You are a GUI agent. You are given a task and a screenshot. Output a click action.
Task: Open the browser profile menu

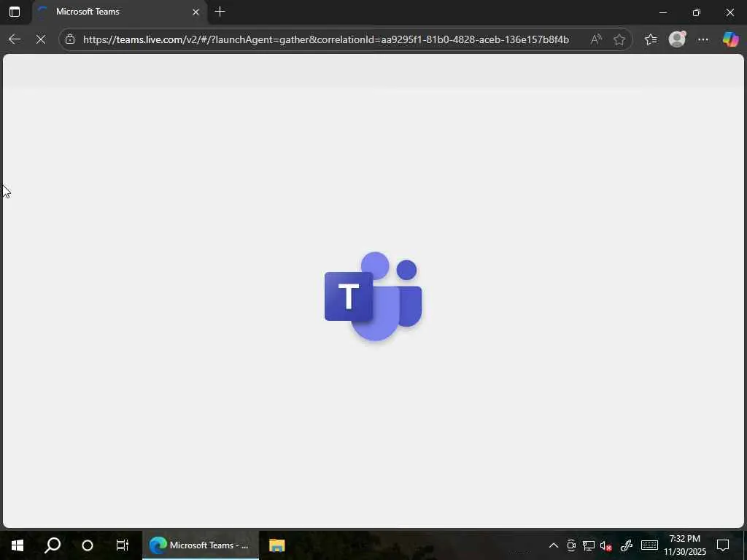click(677, 39)
